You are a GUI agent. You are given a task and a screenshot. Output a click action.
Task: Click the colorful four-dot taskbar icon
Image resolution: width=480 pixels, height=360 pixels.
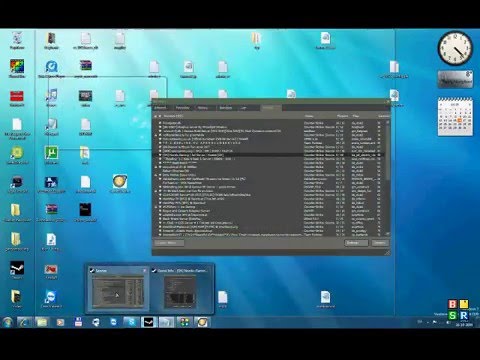(184, 322)
